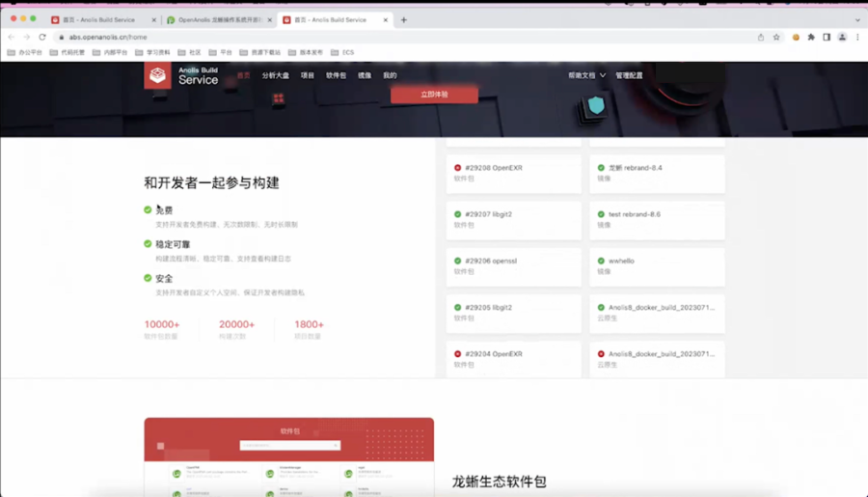Reload the page with refresh icon
The image size is (868, 497).
[x=42, y=37]
